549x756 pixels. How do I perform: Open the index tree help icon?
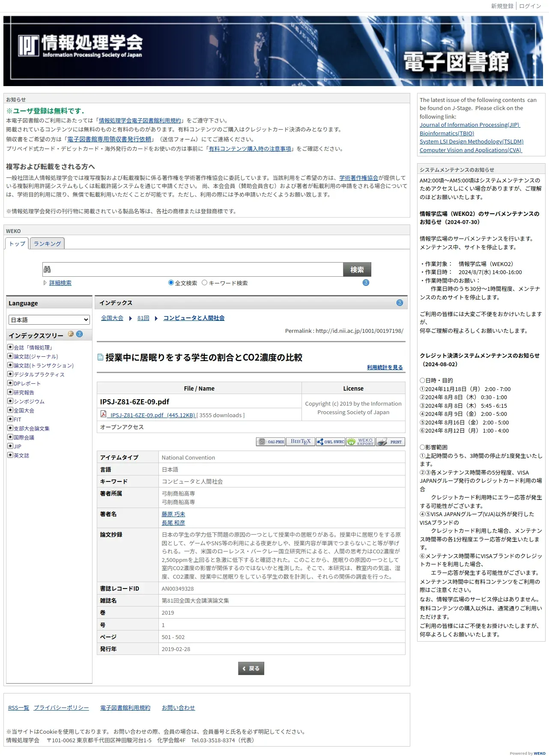pyautogui.click(x=79, y=334)
